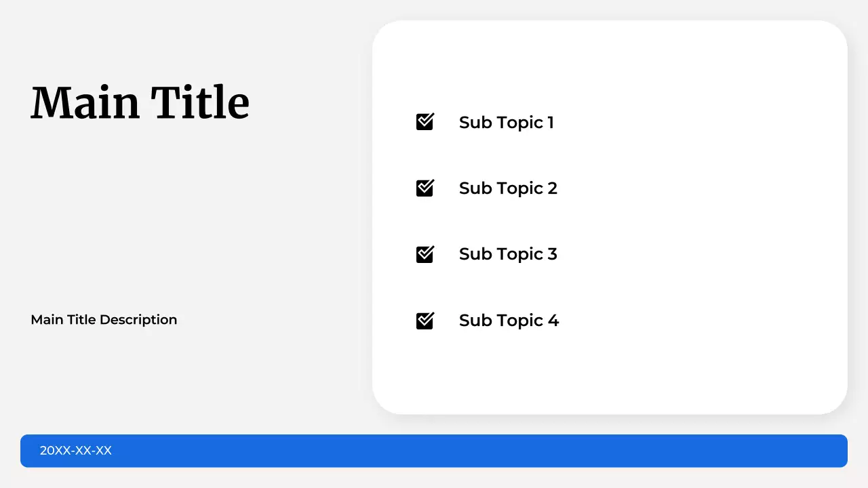Screen dimensions: 868x488
Task: Click the word "Title" in the large heading
Action: click(x=200, y=103)
